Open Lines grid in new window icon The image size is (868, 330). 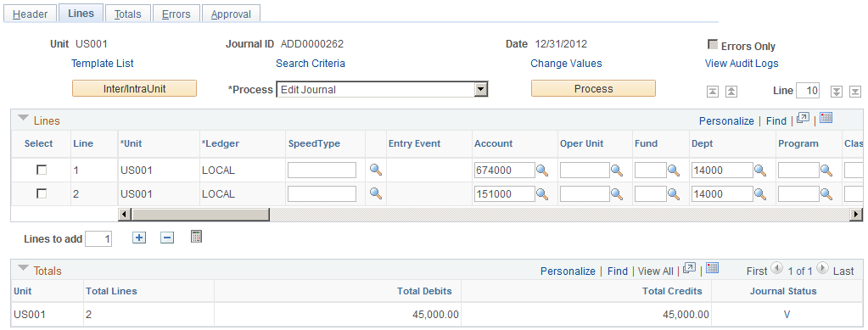click(803, 118)
